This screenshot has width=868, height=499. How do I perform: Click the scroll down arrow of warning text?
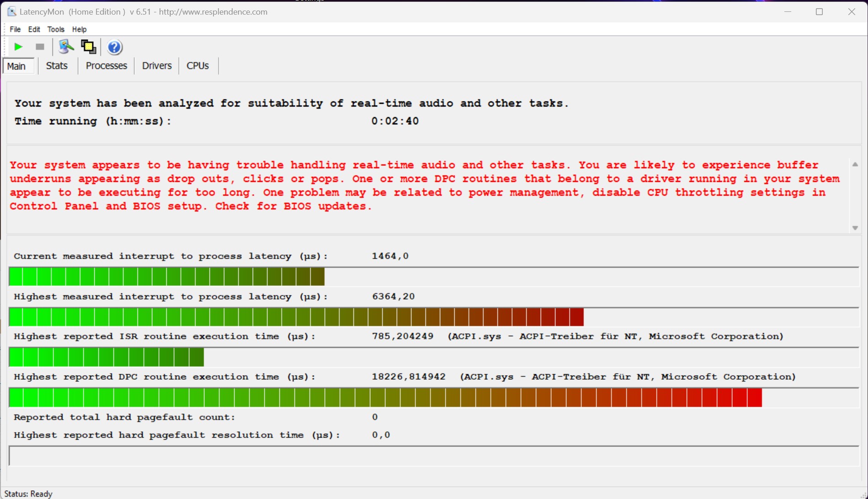coord(855,228)
